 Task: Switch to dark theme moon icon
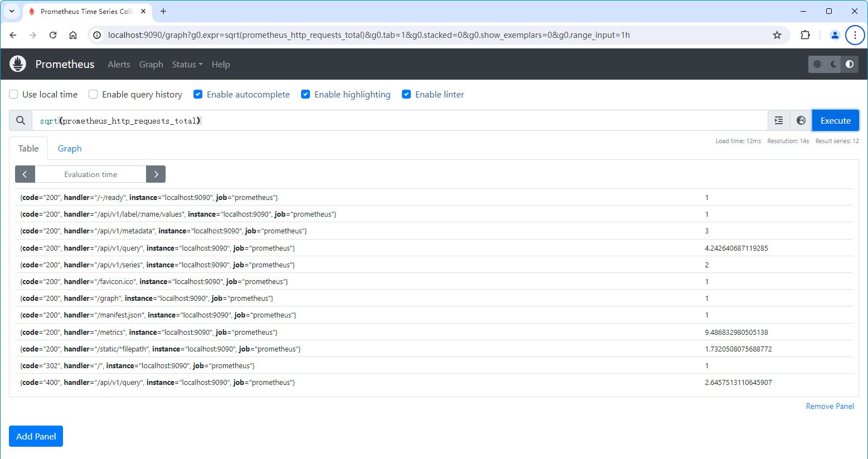[833, 64]
